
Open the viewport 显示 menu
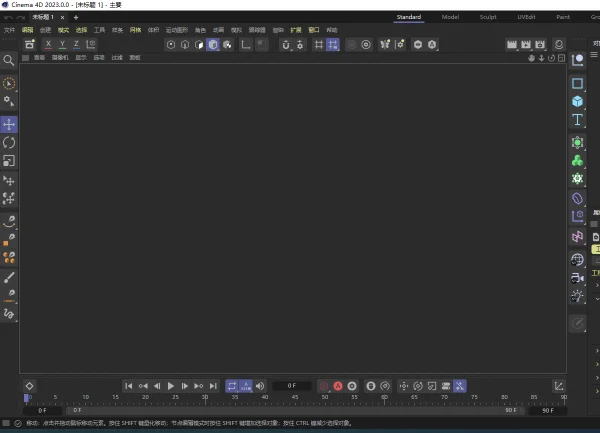[81, 58]
